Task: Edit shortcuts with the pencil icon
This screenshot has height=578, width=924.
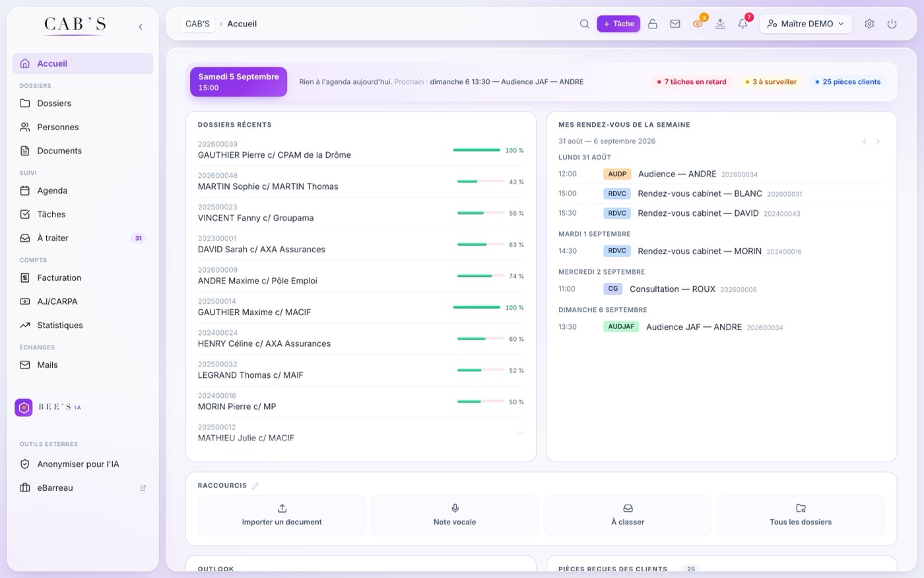Action: pyautogui.click(x=255, y=486)
